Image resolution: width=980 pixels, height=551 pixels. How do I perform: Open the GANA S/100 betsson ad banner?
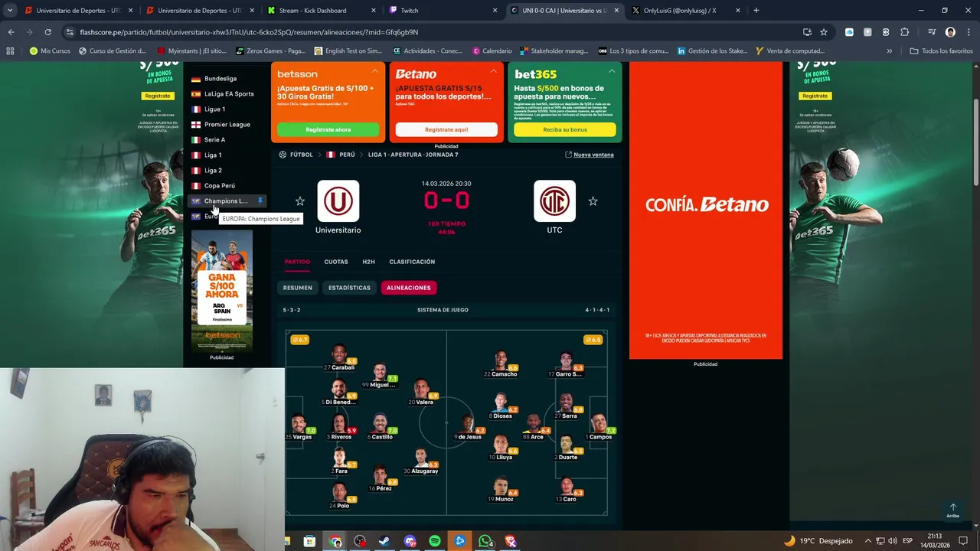[222, 290]
